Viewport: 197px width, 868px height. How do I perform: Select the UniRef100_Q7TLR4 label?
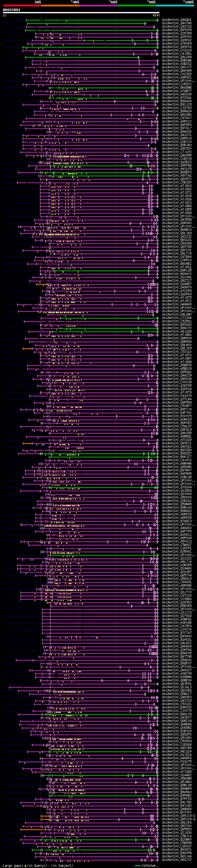[177, 399]
